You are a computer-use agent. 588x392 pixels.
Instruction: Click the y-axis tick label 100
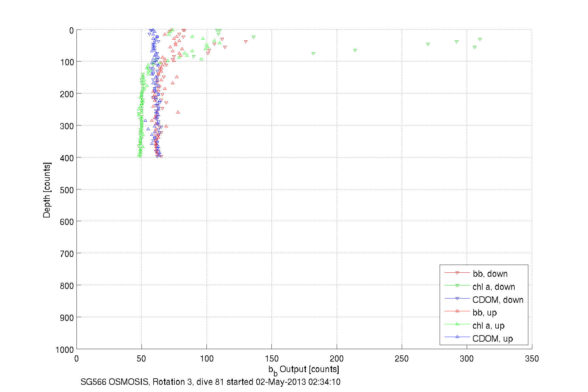[x=67, y=62]
